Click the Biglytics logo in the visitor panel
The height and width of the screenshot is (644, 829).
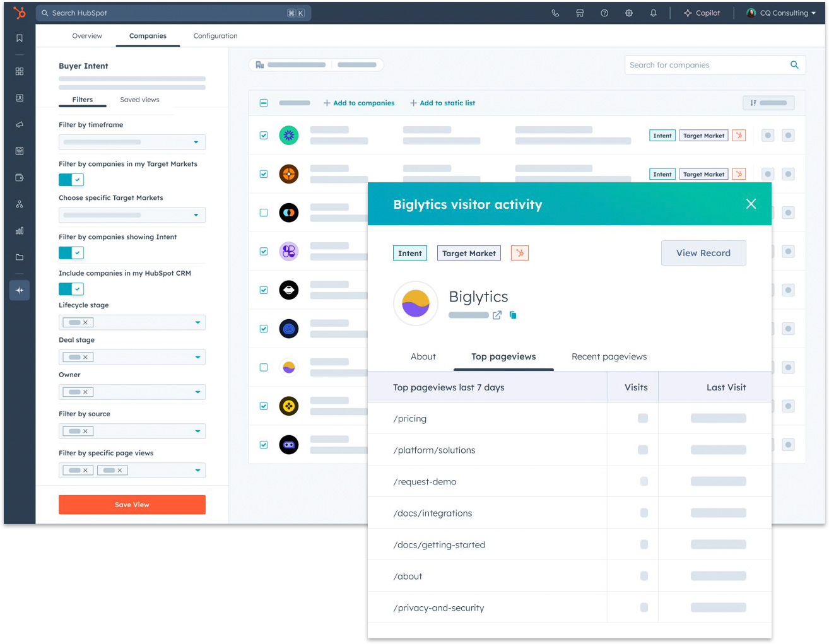coord(416,303)
